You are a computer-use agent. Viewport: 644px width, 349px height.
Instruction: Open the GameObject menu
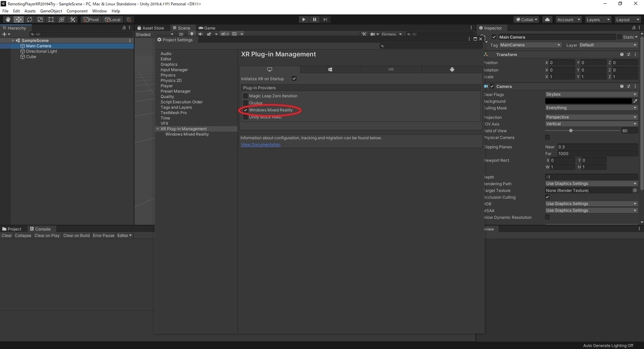(x=50, y=11)
